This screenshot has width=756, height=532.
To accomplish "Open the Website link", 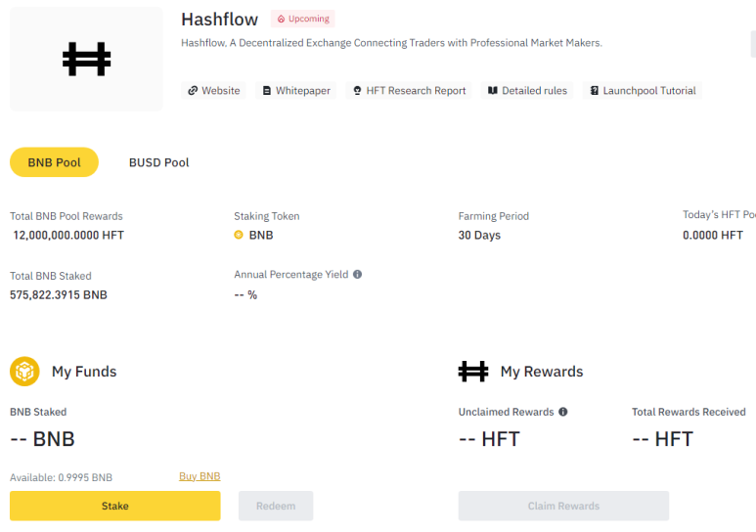I will click(x=213, y=90).
